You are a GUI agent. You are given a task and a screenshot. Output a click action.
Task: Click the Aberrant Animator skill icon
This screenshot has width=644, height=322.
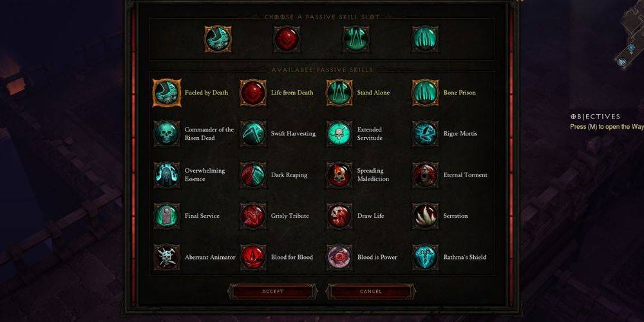pyautogui.click(x=167, y=257)
